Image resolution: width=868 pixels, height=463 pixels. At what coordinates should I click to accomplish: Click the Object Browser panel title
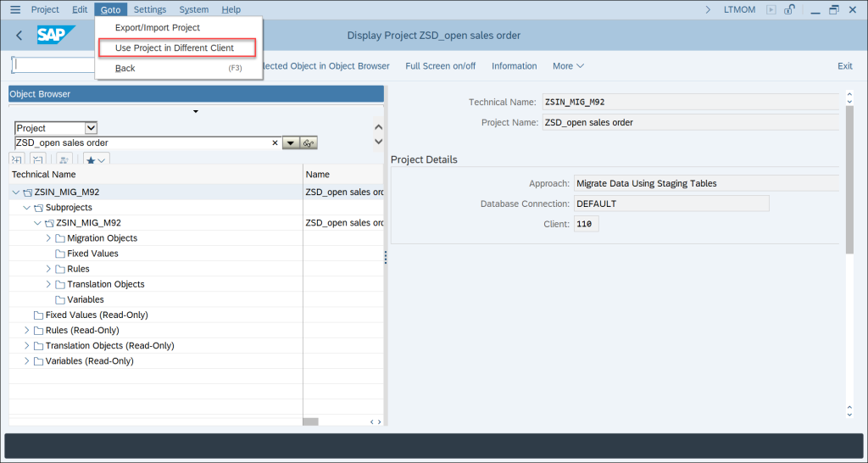(196, 94)
